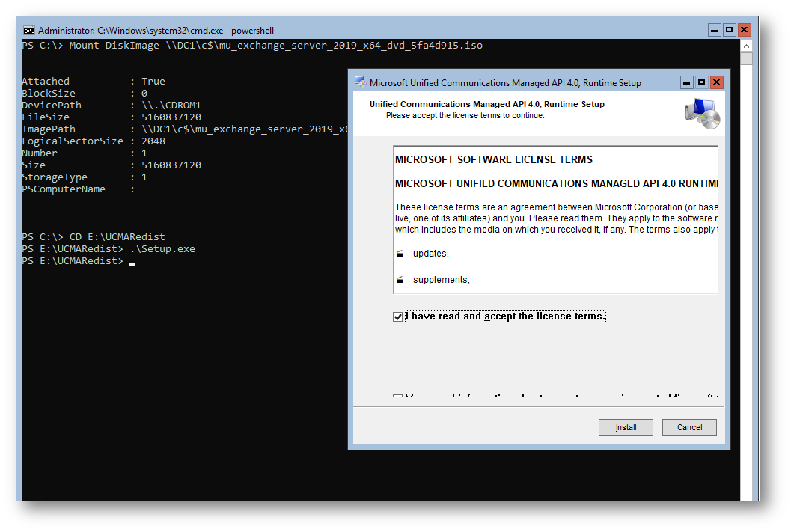The width and height of the screenshot is (791, 532).
Task: Click the 'CD E:\UCMARedist' command line
Action: (x=94, y=236)
